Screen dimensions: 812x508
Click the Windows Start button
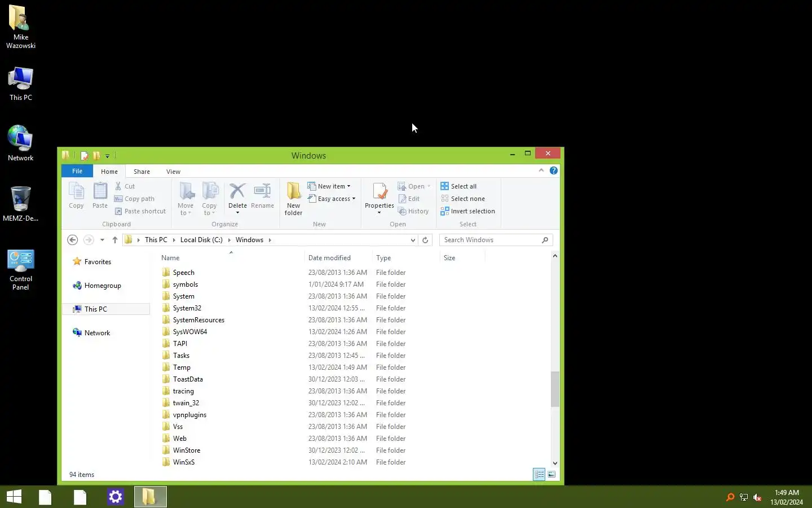click(14, 497)
